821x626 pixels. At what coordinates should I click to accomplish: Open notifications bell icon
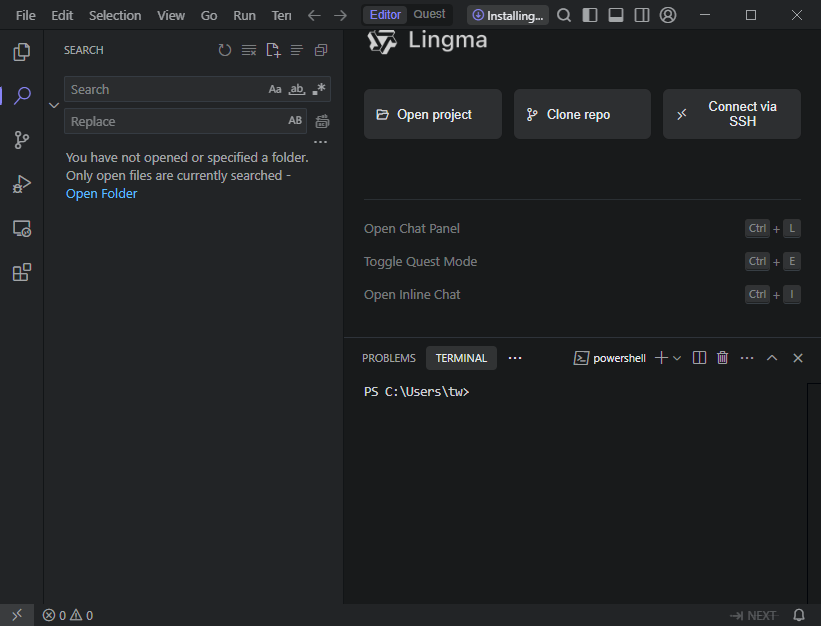click(800, 615)
